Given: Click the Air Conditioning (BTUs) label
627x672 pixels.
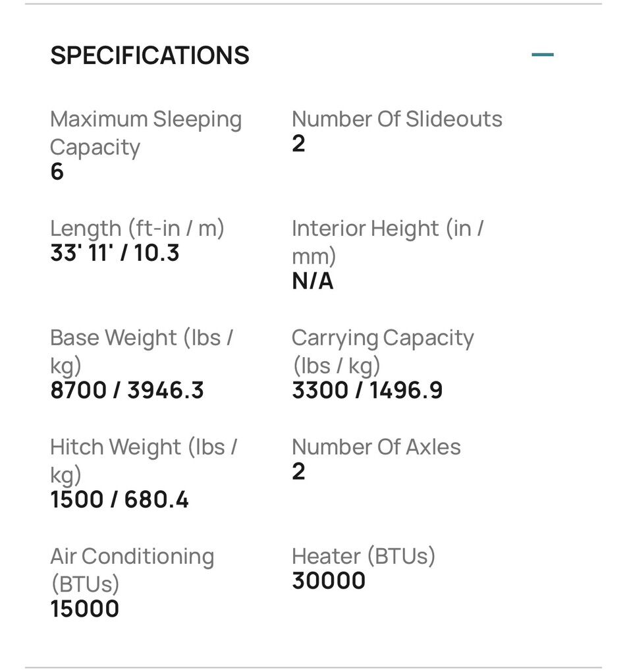Looking at the screenshot, I should (x=132, y=570).
